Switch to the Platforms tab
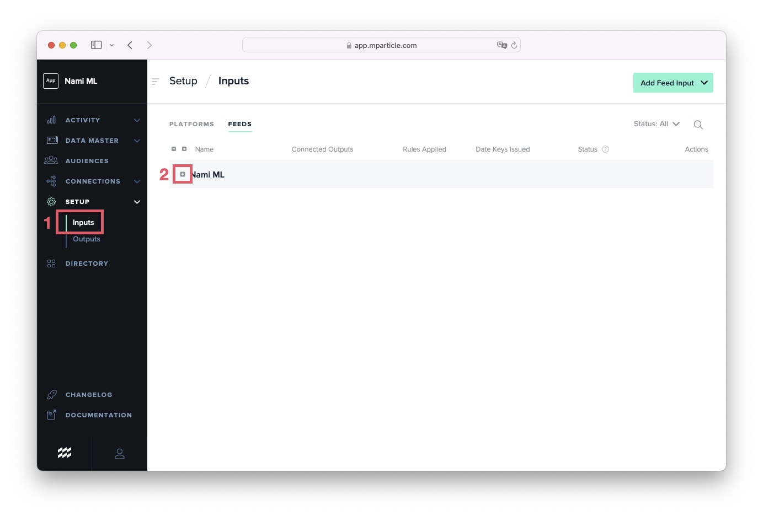Image resolution: width=758 pixels, height=532 pixels. pos(191,124)
